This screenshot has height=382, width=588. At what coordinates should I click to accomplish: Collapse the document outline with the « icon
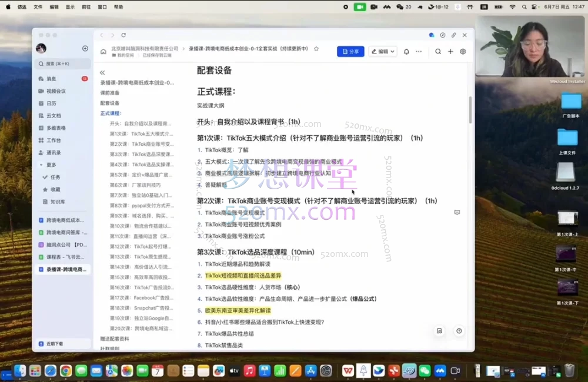[102, 72]
